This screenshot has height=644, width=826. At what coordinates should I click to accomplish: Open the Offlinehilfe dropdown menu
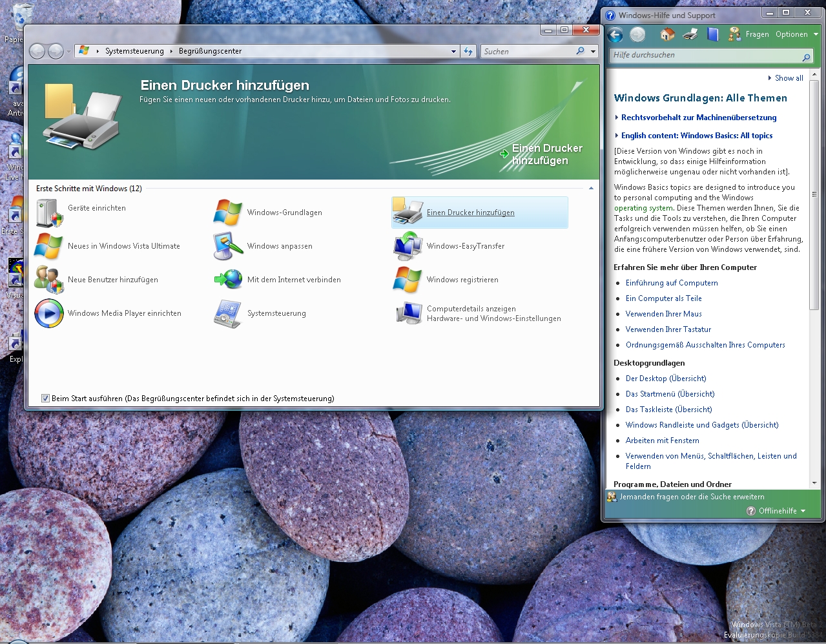tap(776, 511)
